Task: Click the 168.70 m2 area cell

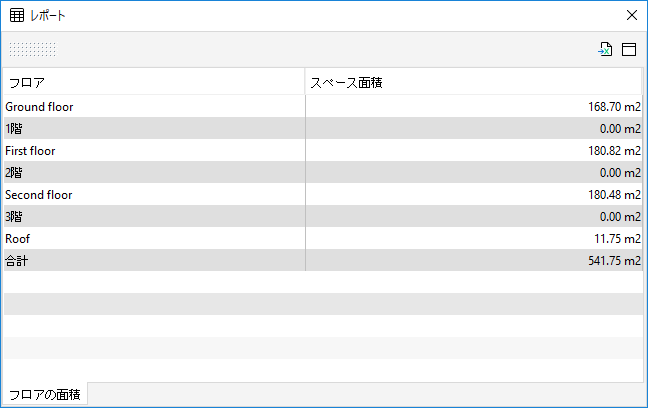Action: (x=474, y=106)
